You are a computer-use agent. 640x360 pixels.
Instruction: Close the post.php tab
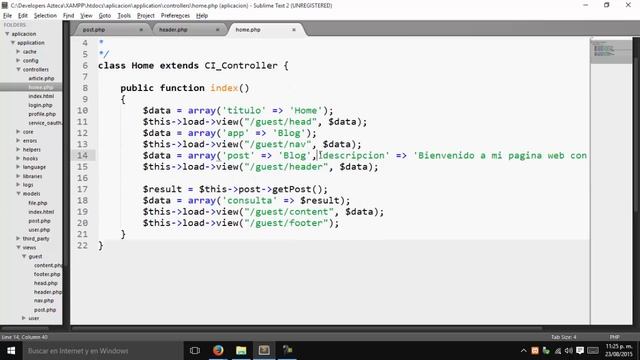point(141,30)
